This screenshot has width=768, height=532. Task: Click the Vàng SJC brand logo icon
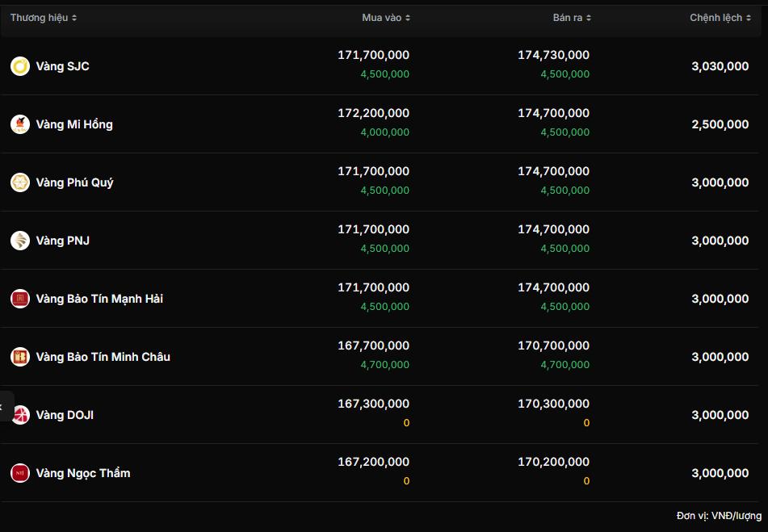coord(20,66)
